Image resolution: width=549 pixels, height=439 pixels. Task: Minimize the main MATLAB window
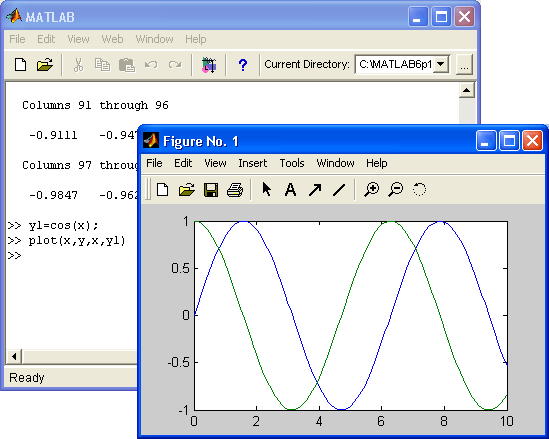pyautogui.click(x=418, y=16)
